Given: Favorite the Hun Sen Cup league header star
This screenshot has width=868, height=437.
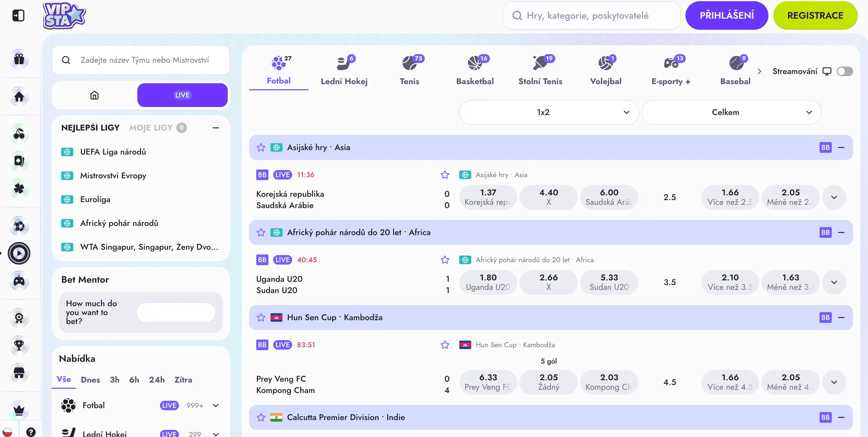Looking at the screenshot, I should [x=261, y=317].
